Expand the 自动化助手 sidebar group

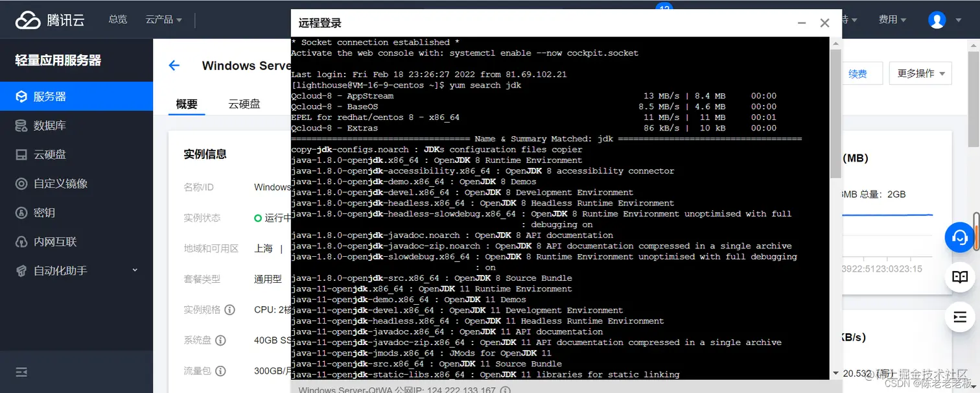coord(135,270)
